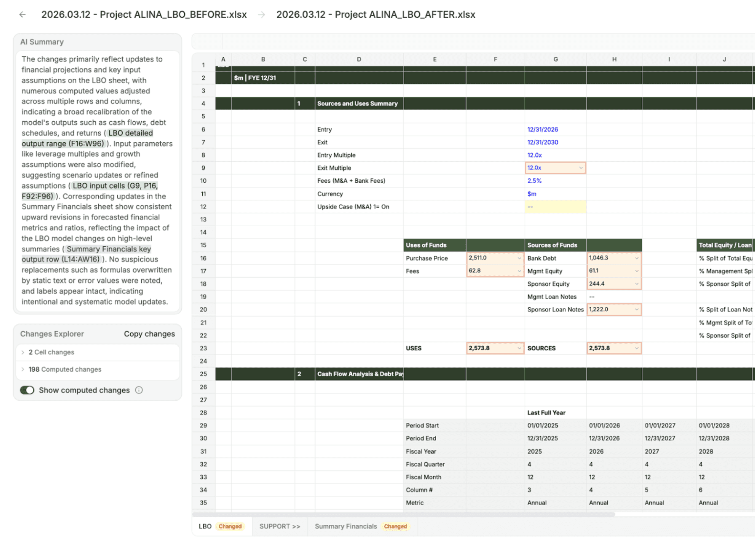Toggle the Show computed changes switch
Screen dimensions: 756x540
click(x=27, y=390)
